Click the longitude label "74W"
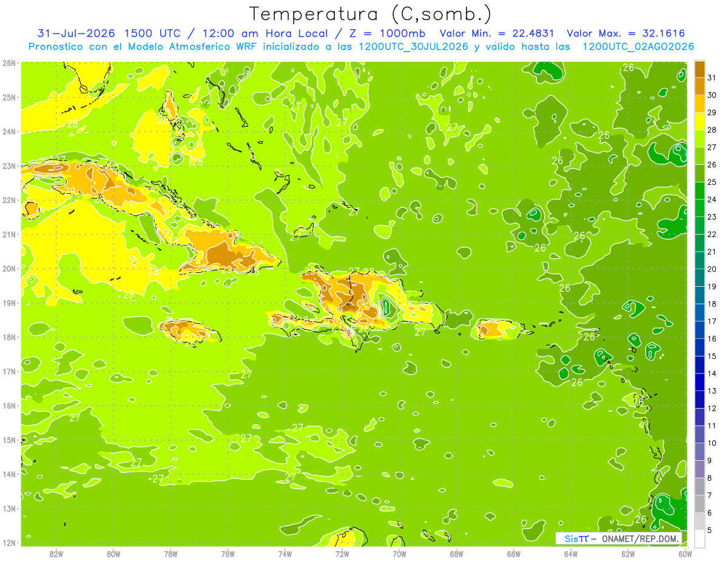 pyautogui.click(x=285, y=554)
